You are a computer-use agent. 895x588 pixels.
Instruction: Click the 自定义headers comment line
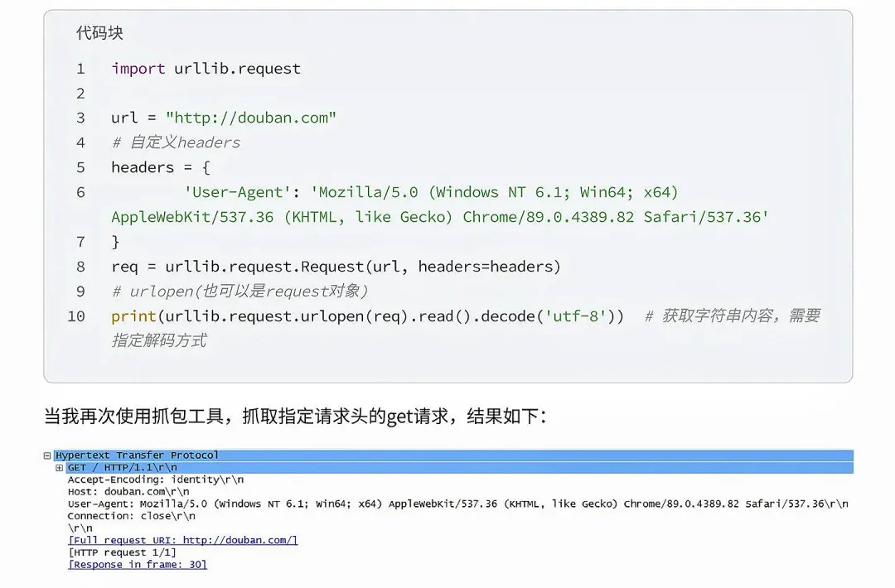[x=176, y=142]
